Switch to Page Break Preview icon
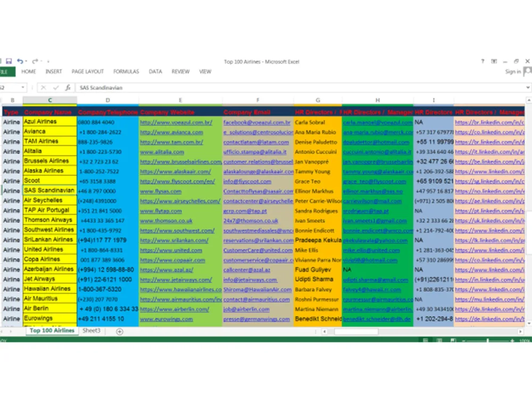 click(x=453, y=340)
